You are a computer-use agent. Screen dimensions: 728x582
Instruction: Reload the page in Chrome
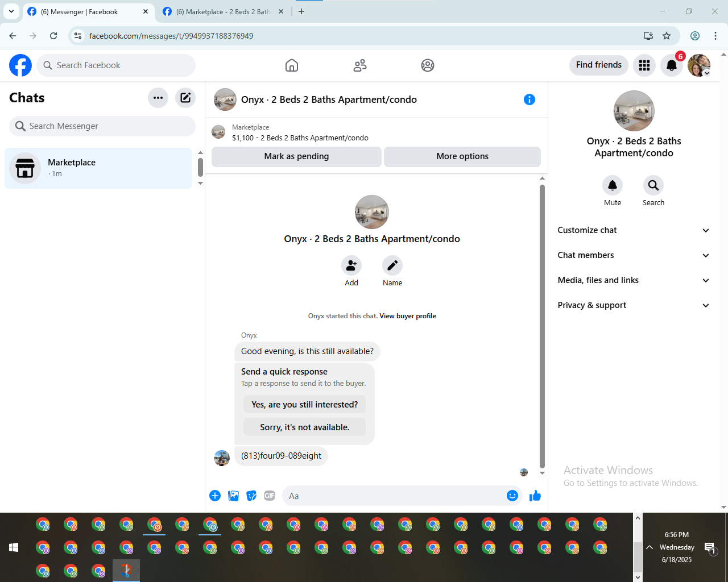click(x=53, y=36)
